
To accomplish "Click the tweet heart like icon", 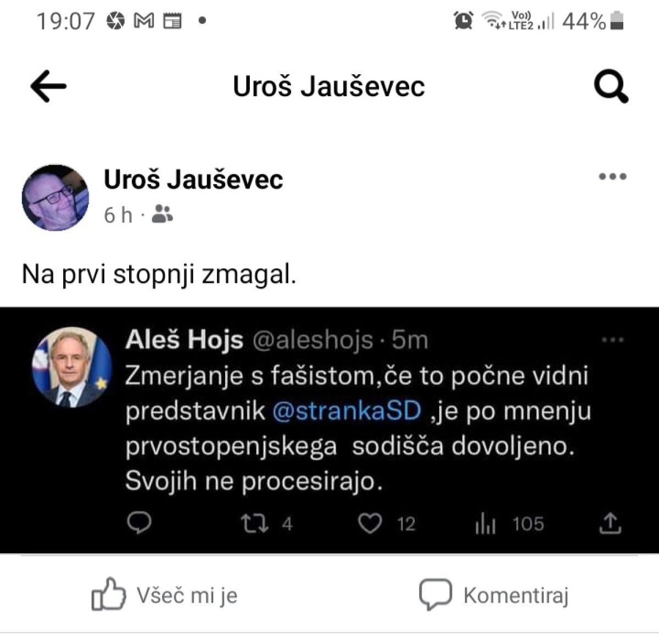I will [370, 524].
